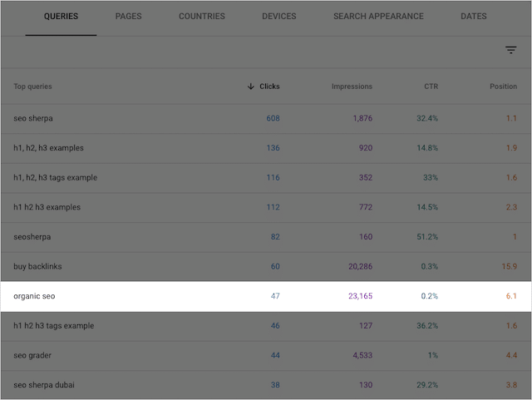Viewport: 532px width, 400px height.
Task: Open the Countries tab
Action: pyautogui.click(x=202, y=17)
